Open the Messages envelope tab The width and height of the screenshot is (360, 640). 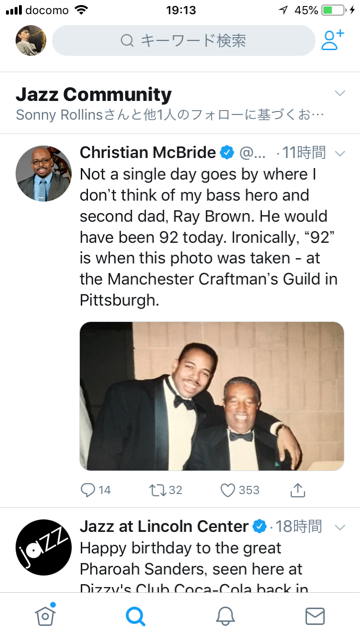[315, 616]
